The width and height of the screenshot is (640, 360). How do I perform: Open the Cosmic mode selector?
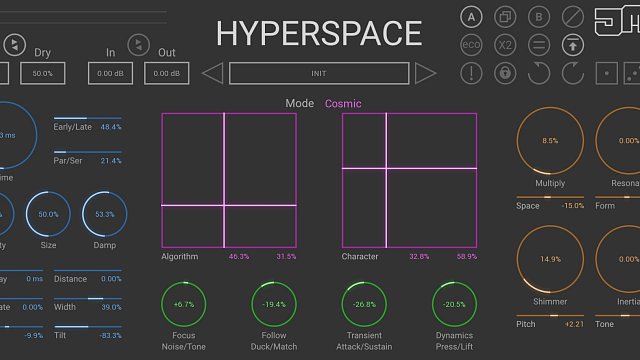[x=343, y=104]
